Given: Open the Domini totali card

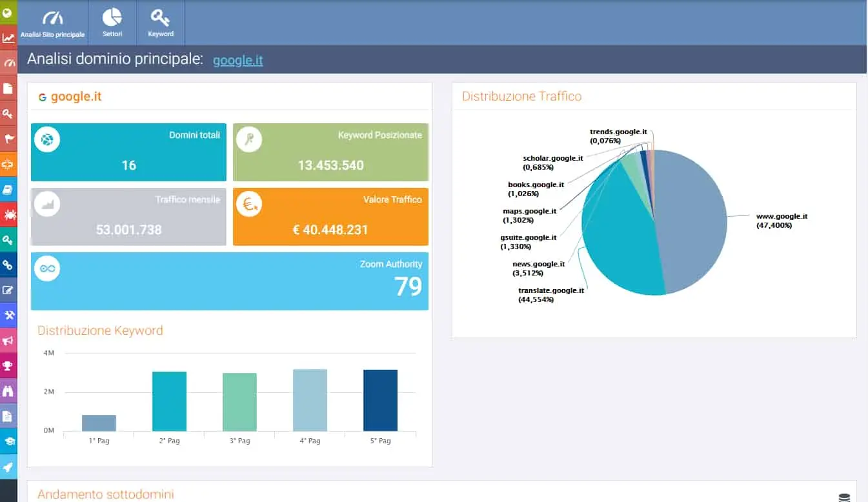Looking at the screenshot, I should [128, 152].
